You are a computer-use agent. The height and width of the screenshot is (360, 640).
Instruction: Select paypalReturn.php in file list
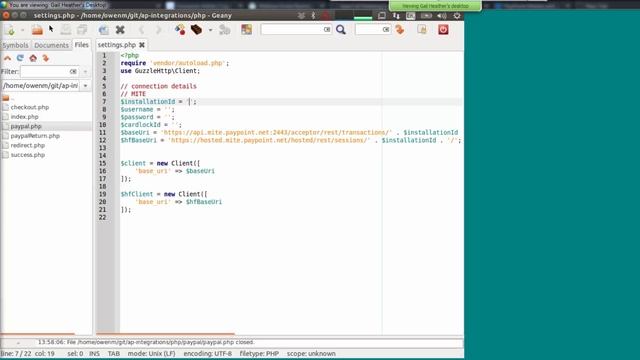click(35, 136)
